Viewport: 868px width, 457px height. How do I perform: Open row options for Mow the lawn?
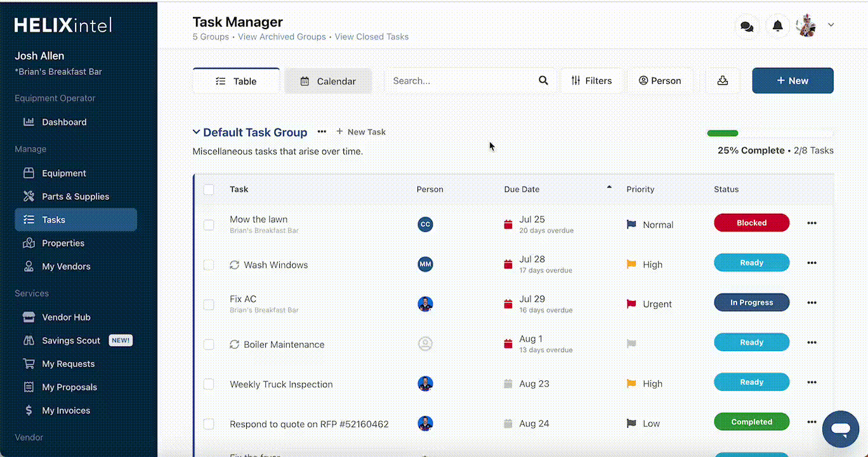(812, 223)
